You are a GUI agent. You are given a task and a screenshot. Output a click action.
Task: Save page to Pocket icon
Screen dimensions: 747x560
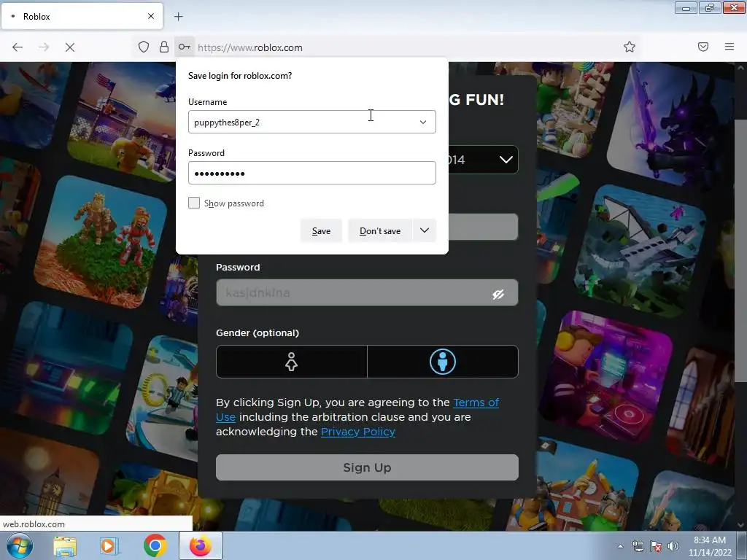pyautogui.click(x=703, y=47)
